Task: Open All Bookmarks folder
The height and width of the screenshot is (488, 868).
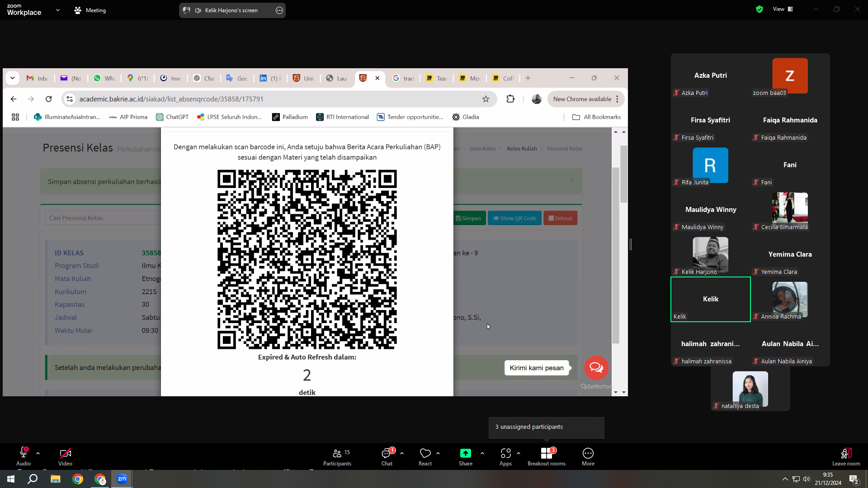Action: (597, 117)
